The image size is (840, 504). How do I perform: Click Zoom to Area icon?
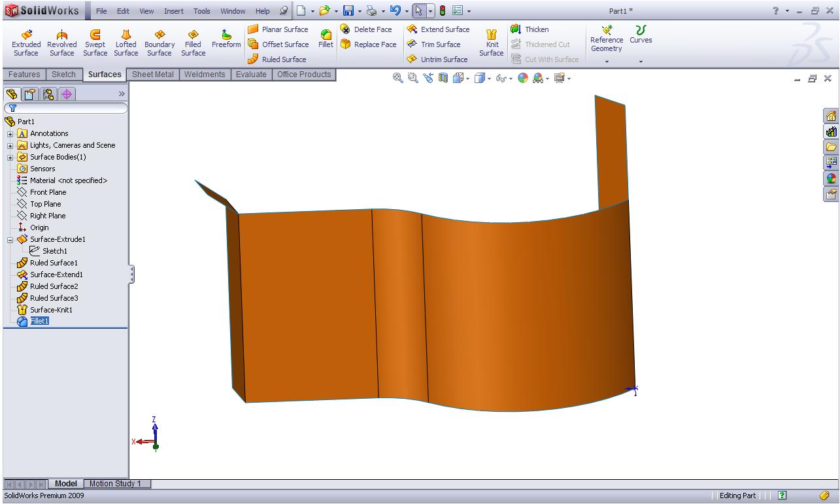click(412, 78)
